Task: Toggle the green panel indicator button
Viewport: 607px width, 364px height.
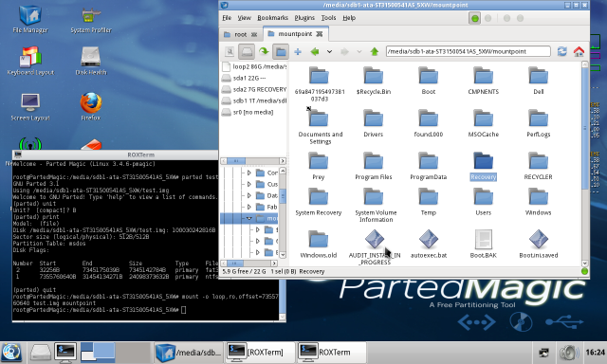Action: (x=474, y=18)
